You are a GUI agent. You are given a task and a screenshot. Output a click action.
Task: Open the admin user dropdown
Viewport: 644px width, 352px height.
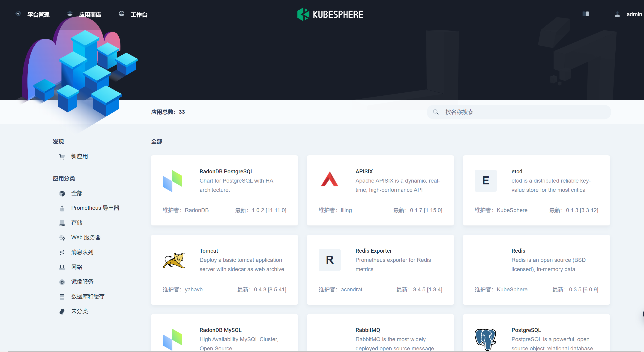tap(634, 14)
